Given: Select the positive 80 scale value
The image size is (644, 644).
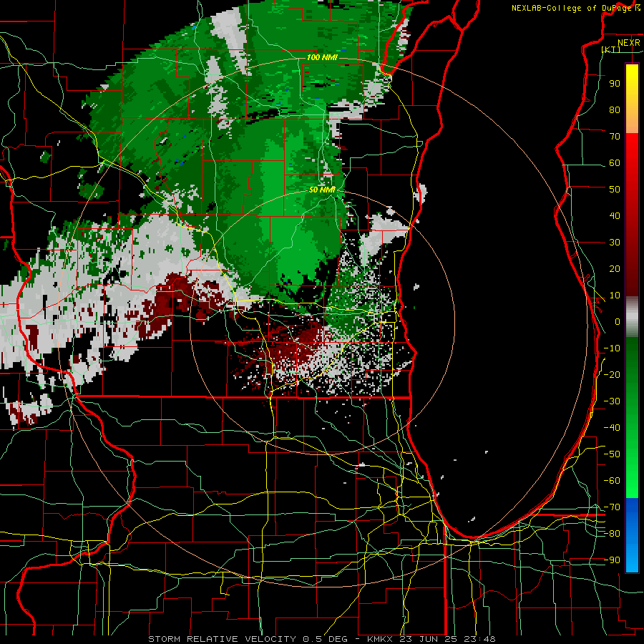Looking at the screenshot, I should pos(615,109).
